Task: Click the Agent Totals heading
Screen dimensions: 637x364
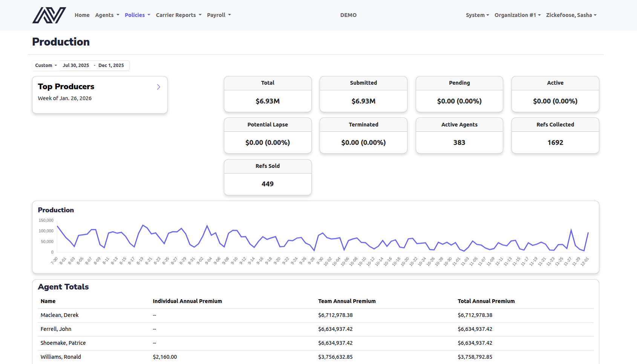Action: [63, 287]
